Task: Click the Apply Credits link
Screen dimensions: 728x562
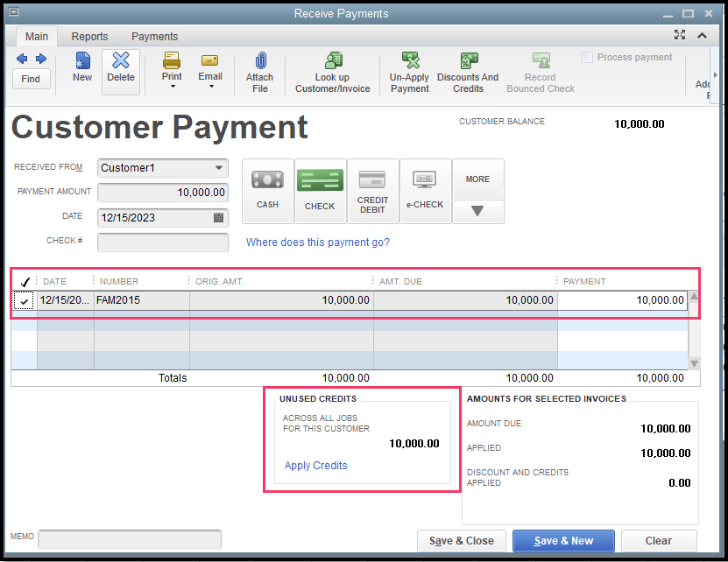Action: coord(315,466)
